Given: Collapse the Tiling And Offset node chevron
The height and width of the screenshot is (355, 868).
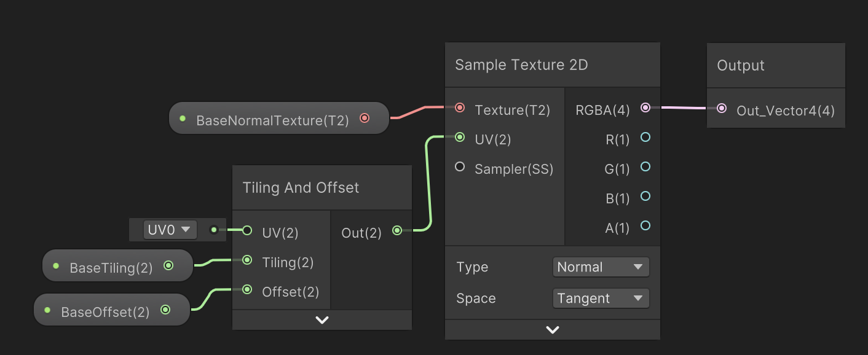Looking at the screenshot, I should coord(322,320).
